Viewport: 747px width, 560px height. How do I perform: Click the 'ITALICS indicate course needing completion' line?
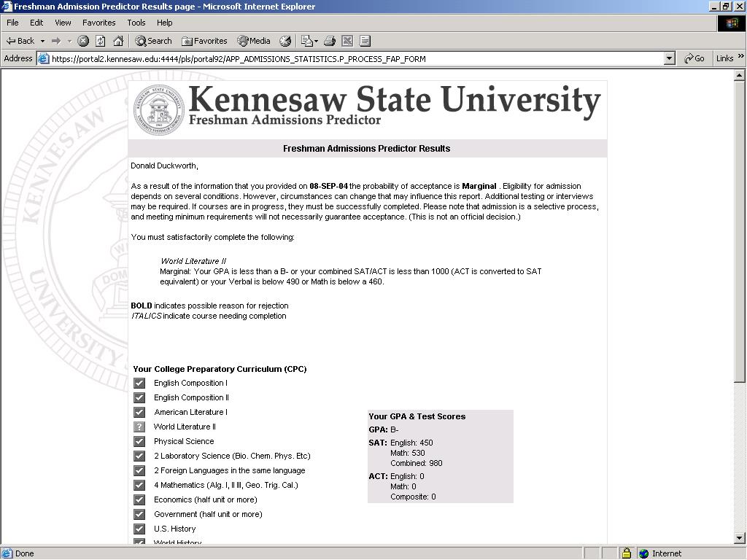tap(209, 316)
